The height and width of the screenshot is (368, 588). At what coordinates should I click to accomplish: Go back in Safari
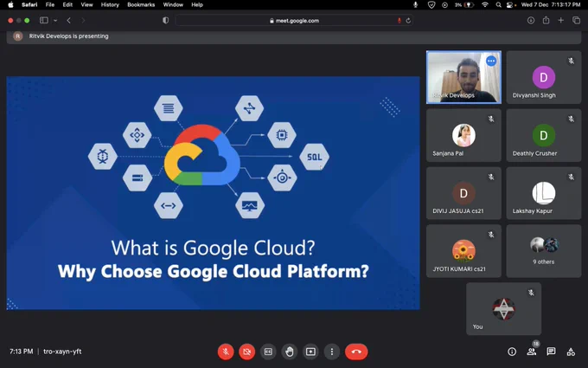point(68,21)
